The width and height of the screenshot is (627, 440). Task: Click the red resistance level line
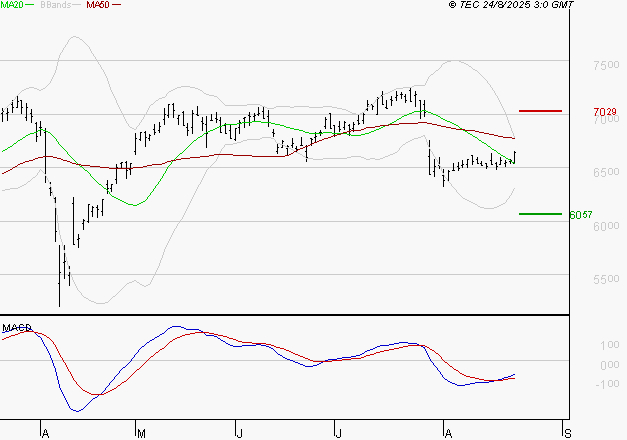540,111
